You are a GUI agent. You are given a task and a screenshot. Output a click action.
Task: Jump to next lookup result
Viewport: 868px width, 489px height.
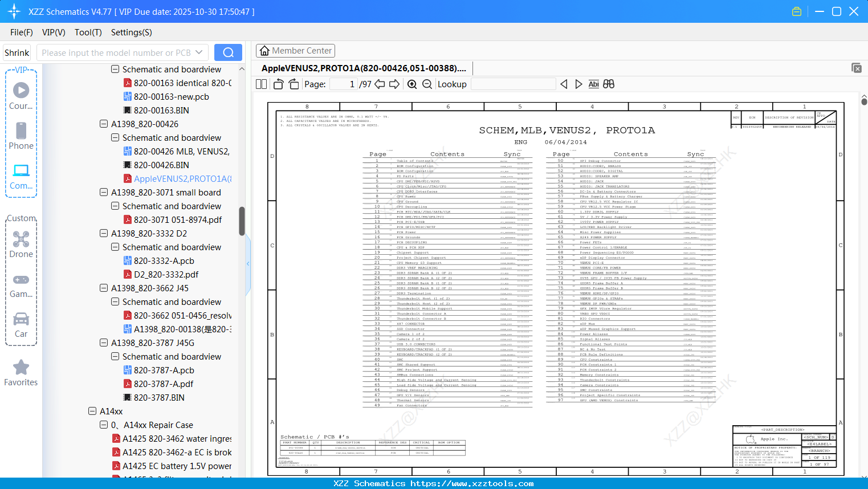(578, 84)
